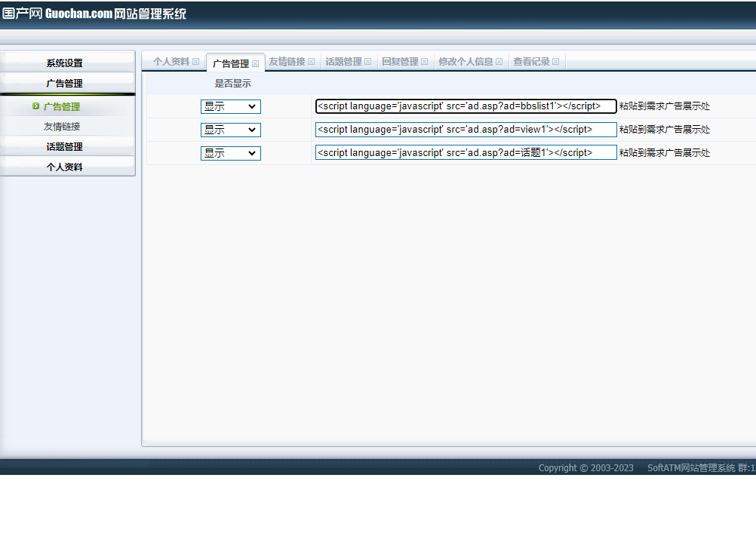Viewport: 756px width, 536px height.
Task: Click the view1 script code field
Action: coord(466,129)
